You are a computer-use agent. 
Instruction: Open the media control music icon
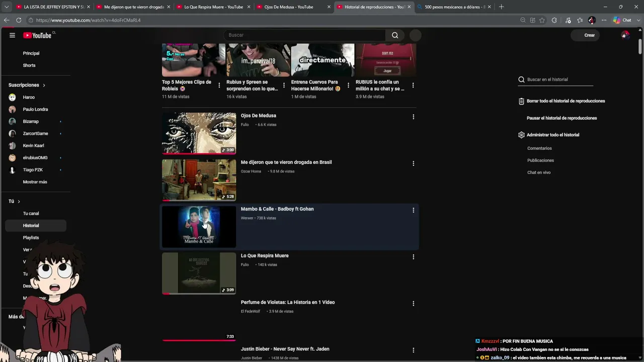coord(568,20)
